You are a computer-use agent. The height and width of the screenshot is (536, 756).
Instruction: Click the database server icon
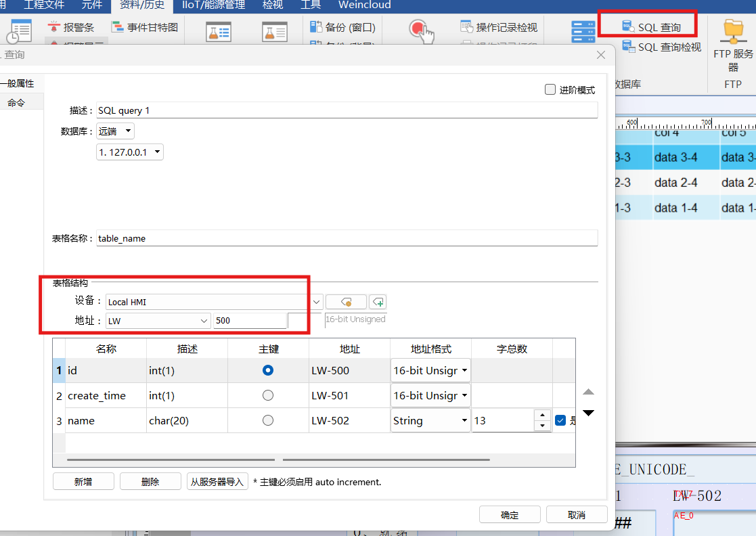coord(583,32)
